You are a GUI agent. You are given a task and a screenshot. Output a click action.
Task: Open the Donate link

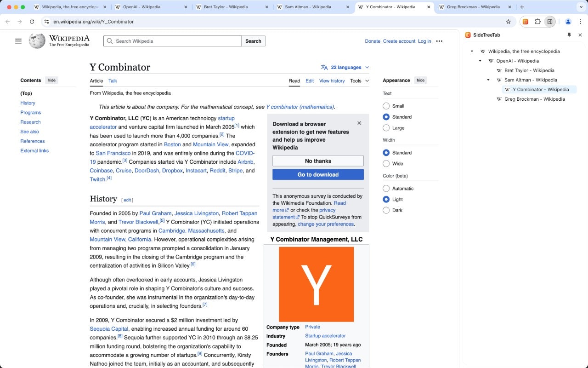pyautogui.click(x=373, y=41)
